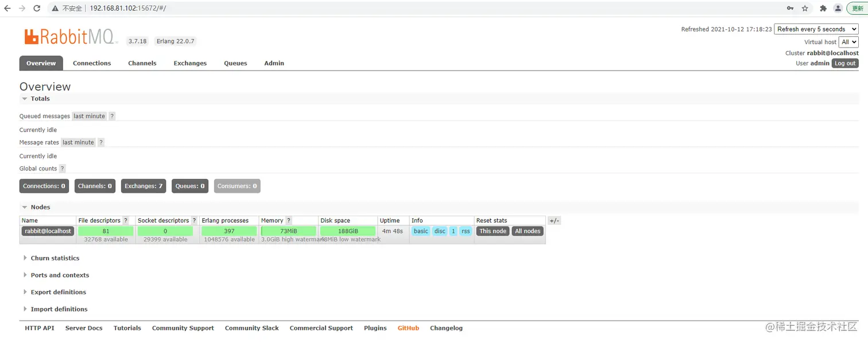The height and width of the screenshot is (343, 868).
Task: Reload the page with refresh icon
Action: [x=37, y=9]
